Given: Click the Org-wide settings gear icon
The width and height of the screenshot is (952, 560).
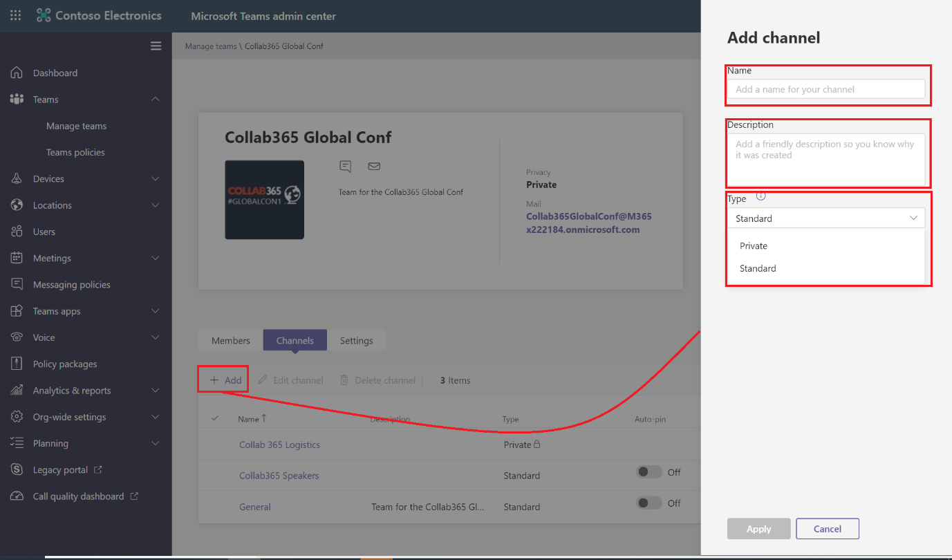Looking at the screenshot, I should pos(17,417).
